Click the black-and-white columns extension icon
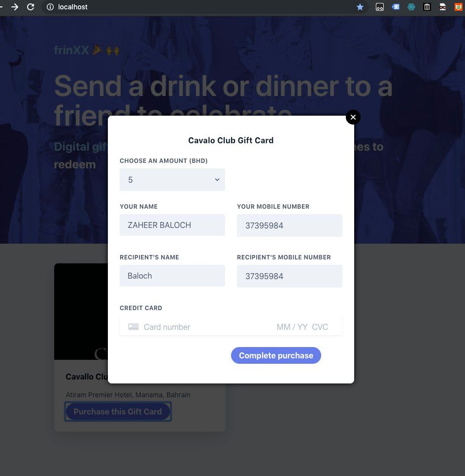This screenshot has height=476, width=465. [427, 7]
